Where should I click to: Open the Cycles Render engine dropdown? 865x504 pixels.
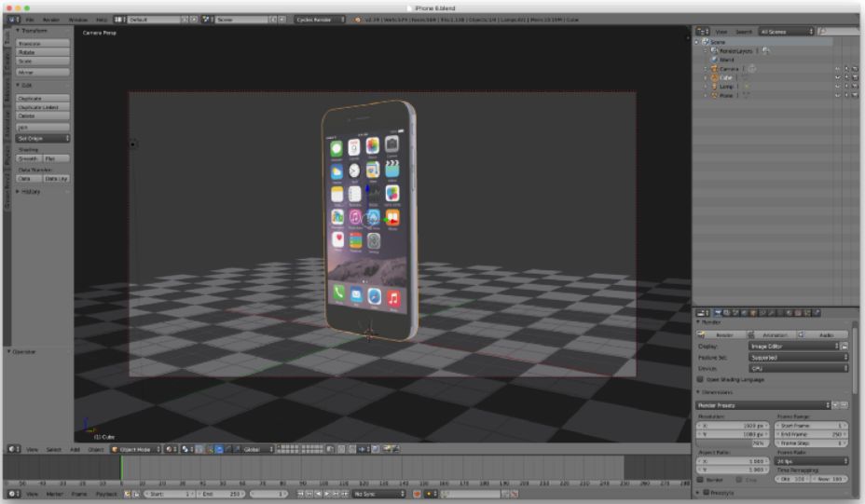tap(320, 20)
